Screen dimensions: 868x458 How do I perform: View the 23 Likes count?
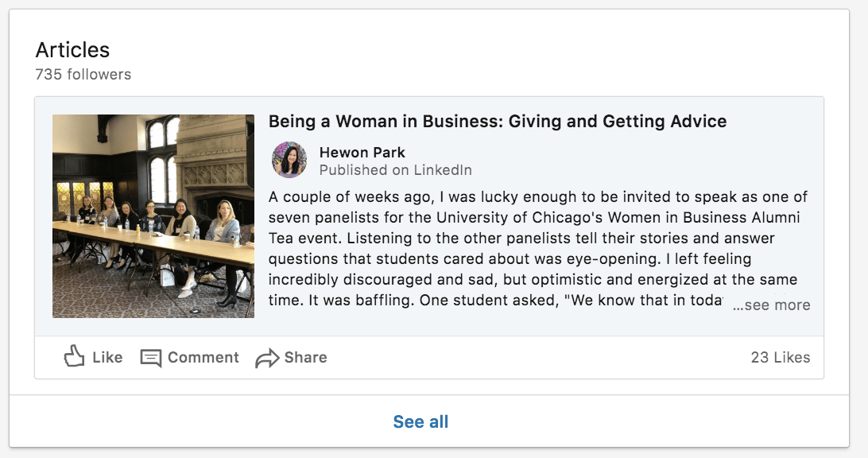781,357
